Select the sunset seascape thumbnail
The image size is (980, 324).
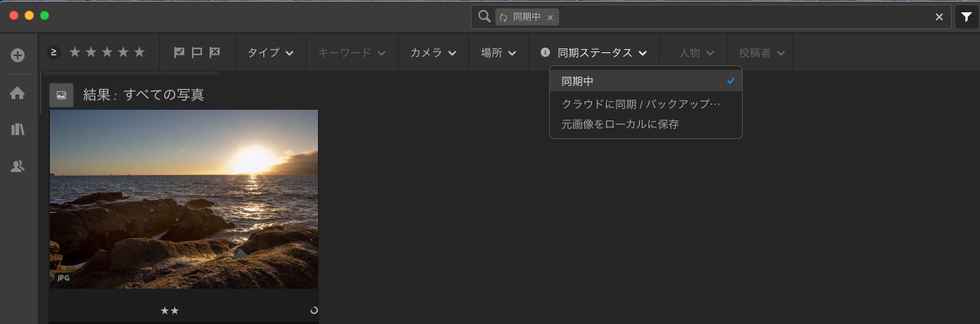[184, 199]
